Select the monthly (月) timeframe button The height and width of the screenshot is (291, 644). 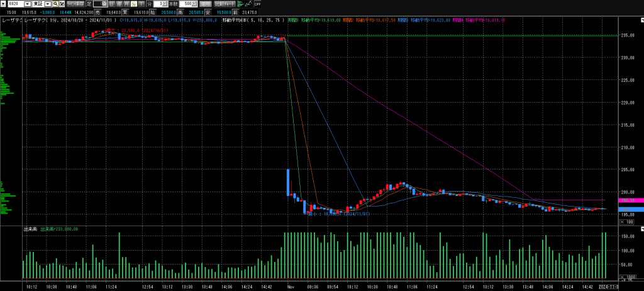126,4
